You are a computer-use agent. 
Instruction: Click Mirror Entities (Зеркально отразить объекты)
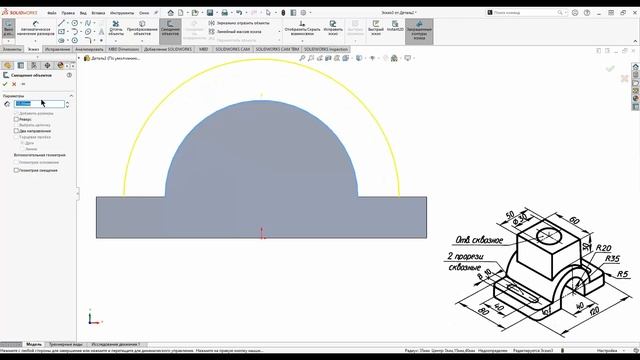239,23
